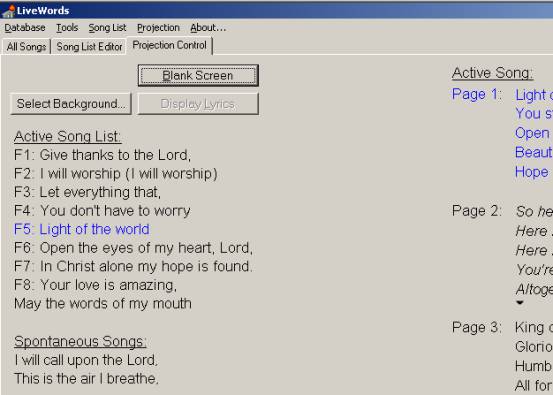
Task: Select spontaneous song I will call upon the Lord
Action: click(86, 360)
